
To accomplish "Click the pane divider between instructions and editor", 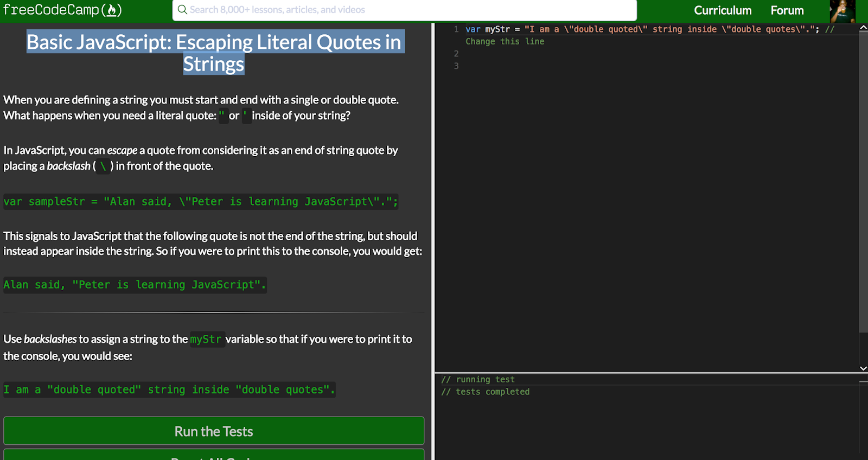I will point(433,241).
